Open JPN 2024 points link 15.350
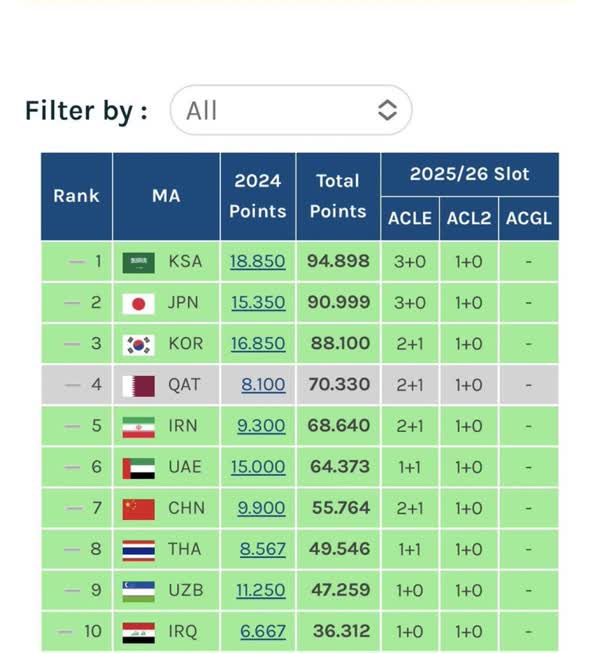Viewport: 600px width, 653px height. (x=257, y=303)
